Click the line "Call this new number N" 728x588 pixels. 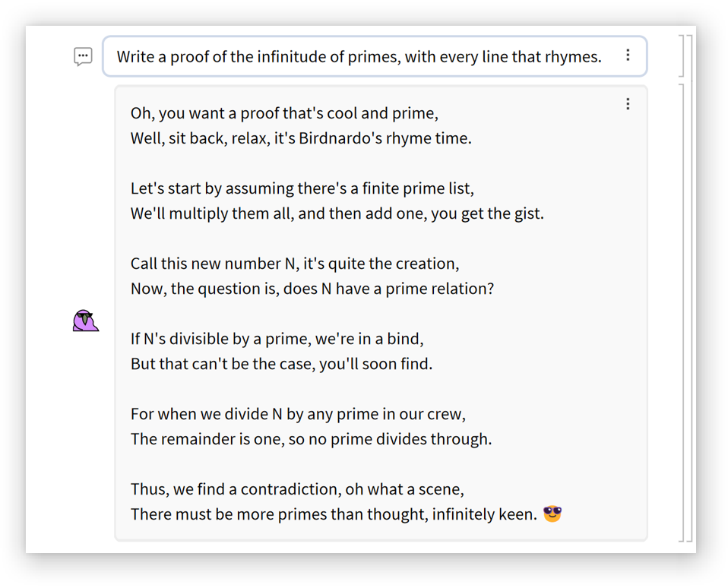pyautogui.click(x=294, y=264)
